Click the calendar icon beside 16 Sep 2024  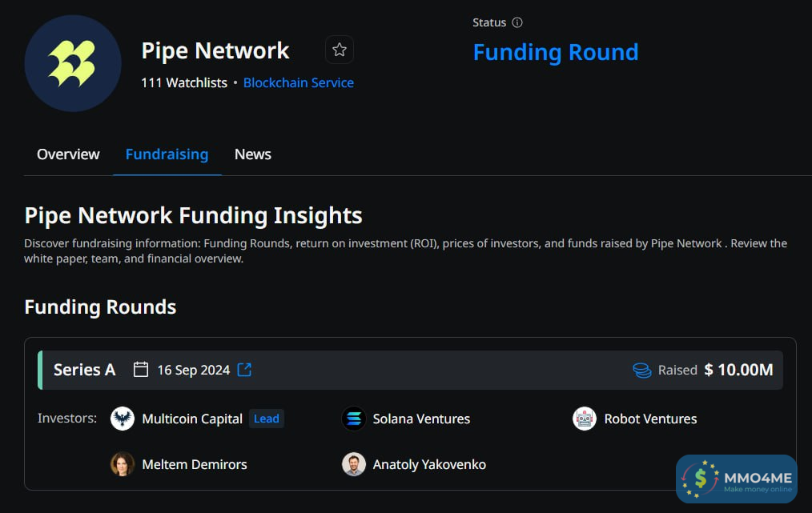pos(141,370)
